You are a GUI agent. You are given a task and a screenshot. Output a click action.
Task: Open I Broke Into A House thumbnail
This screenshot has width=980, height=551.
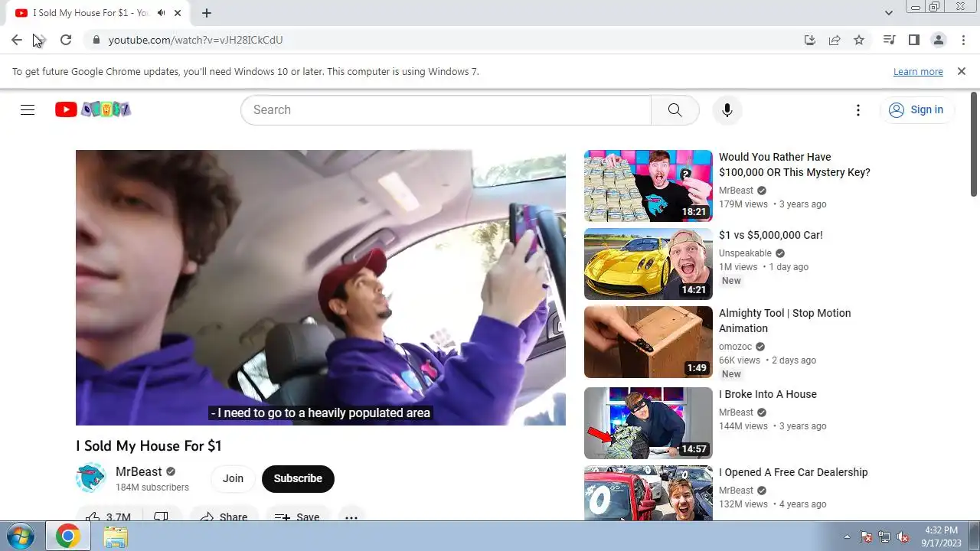[648, 423]
